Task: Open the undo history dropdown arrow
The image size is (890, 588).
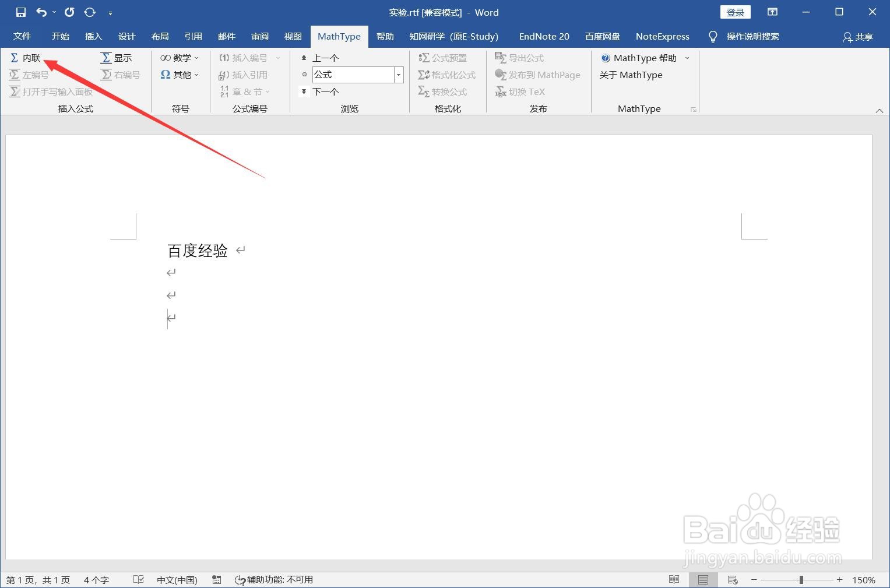Action: click(54, 12)
